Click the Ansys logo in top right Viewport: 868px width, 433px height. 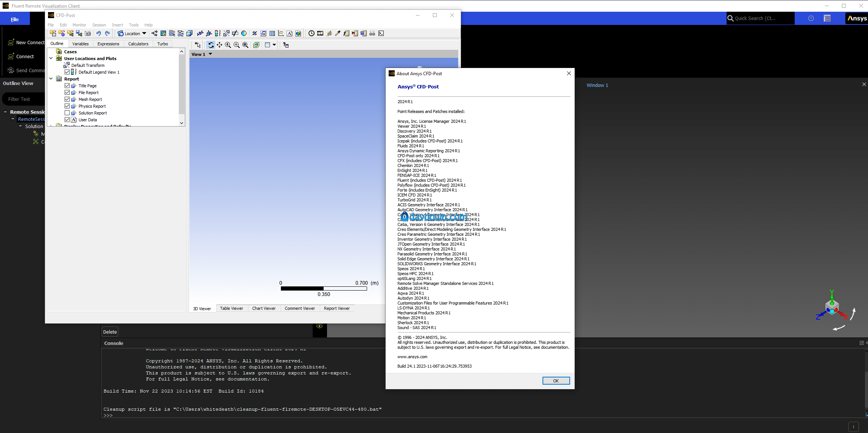857,18
